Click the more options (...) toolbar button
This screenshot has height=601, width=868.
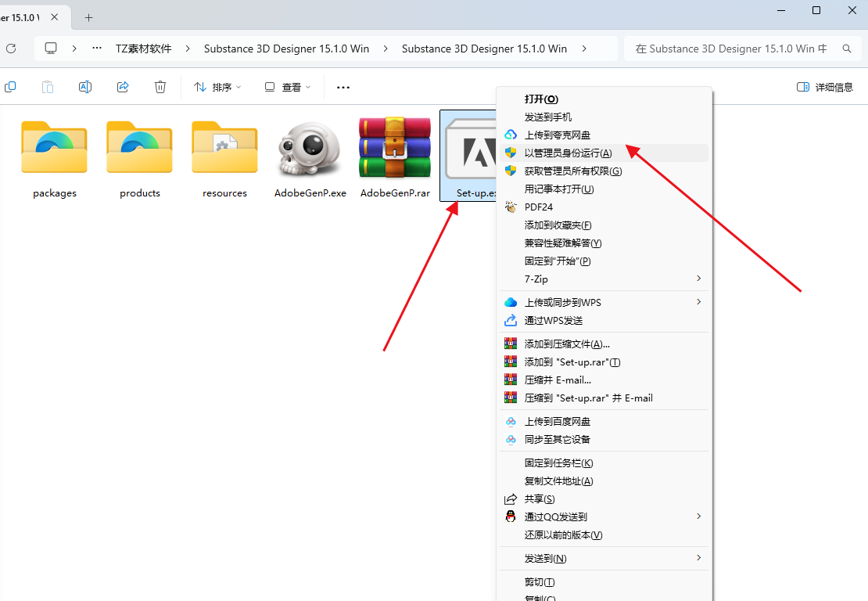click(343, 87)
